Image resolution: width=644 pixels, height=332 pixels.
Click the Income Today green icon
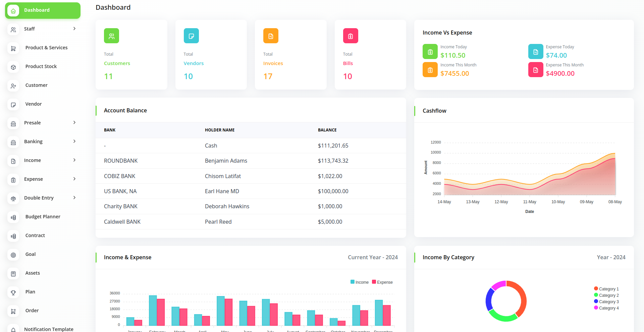tap(430, 52)
